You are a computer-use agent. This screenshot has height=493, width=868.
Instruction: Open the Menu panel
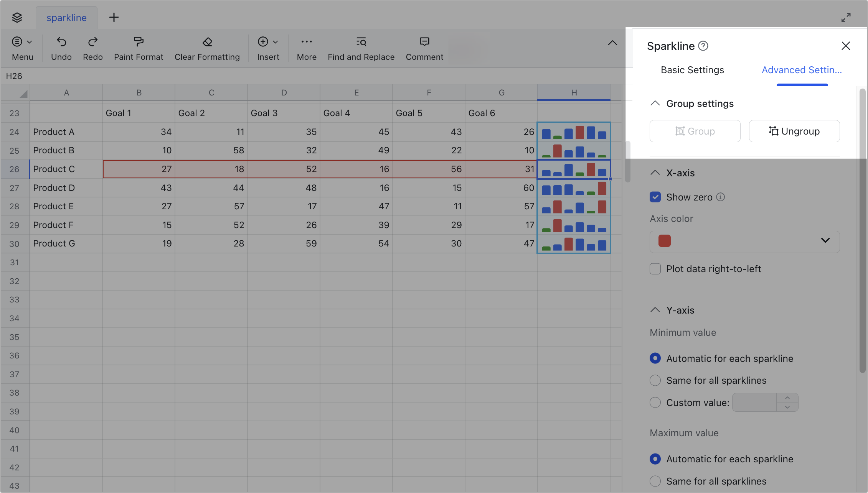pyautogui.click(x=22, y=48)
